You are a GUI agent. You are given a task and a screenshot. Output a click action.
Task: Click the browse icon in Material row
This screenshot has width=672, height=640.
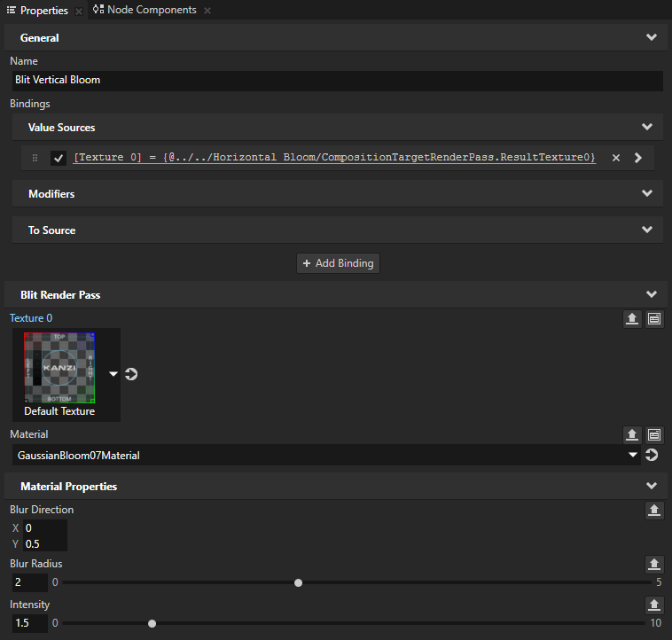click(654, 434)
